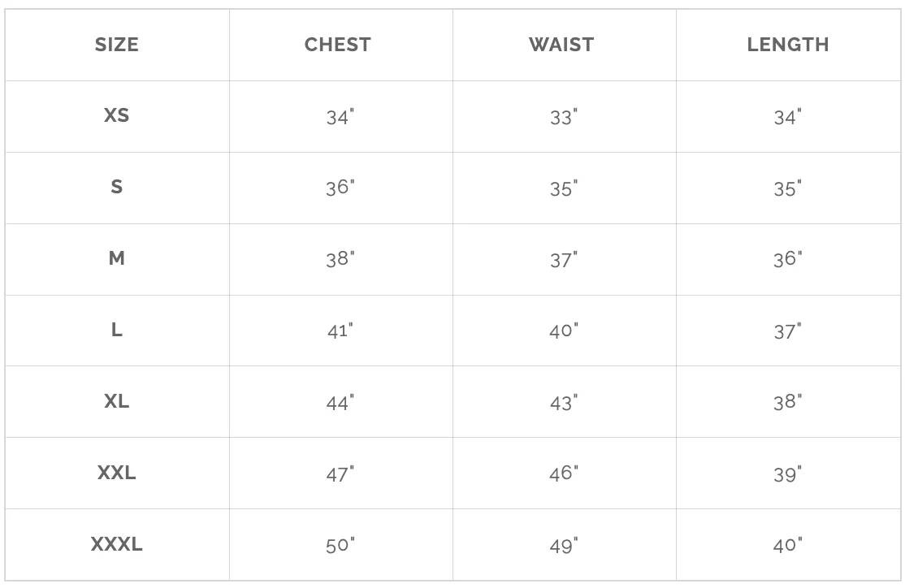Image resolution: width=905 pixels, height=588 pixels.
Task: Click the 38" chest value for M
Action: (x=340, y=259)
